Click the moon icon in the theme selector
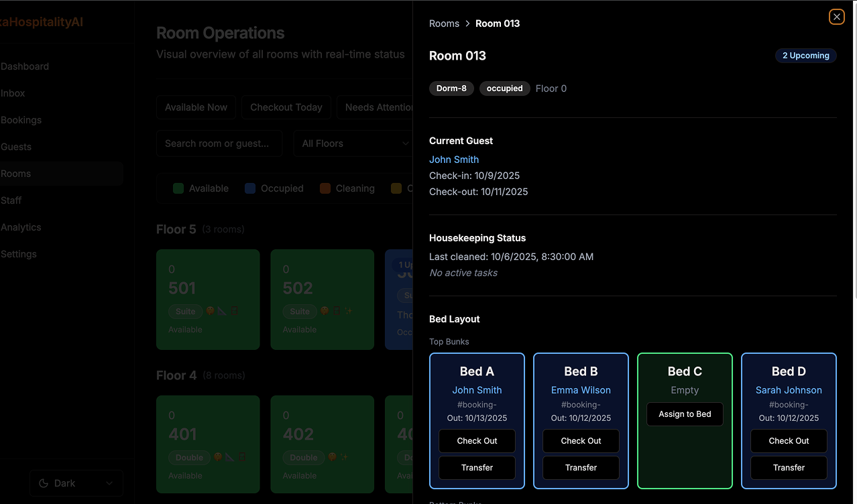This screenshot has height=504, width=857. click(x=44, y=483)
